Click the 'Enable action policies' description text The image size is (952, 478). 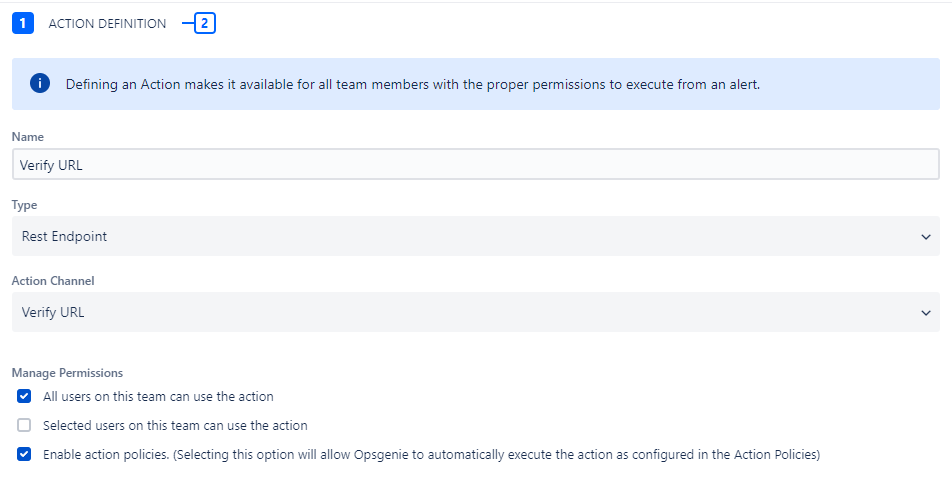pos(431,454)
